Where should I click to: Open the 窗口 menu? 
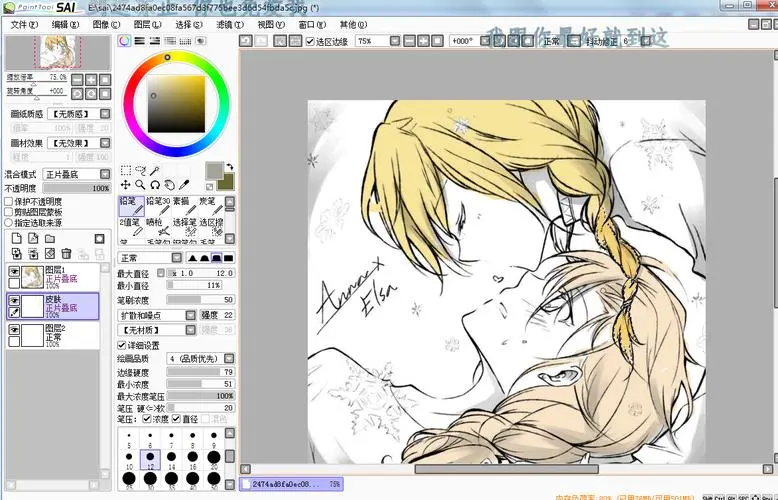pos(312,24)
